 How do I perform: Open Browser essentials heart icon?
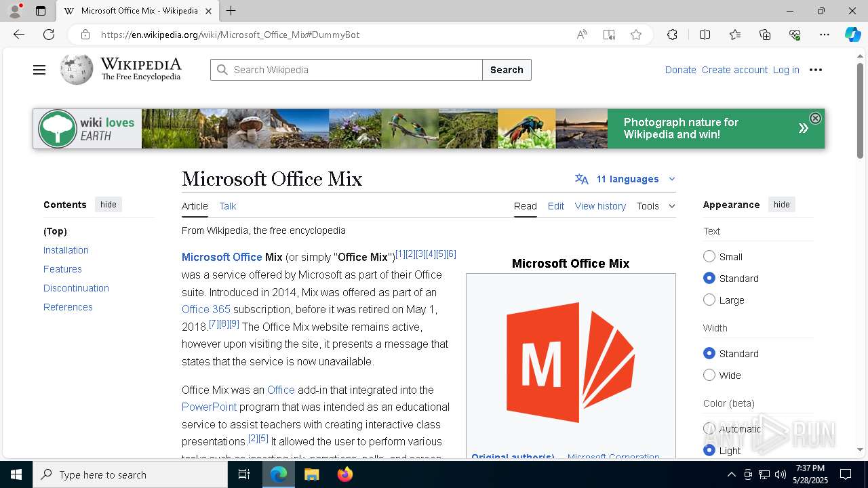point(795,35)
